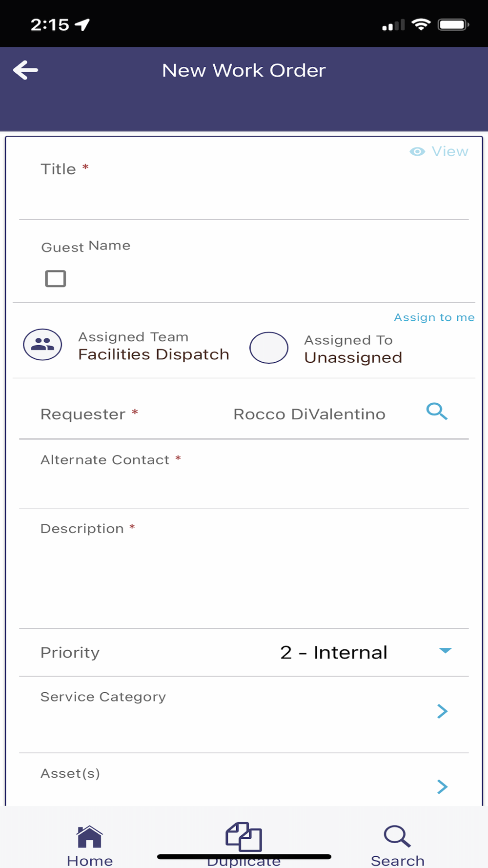Screen dimensions: 488x868
Task: Tap the Unassigned assignee label
Action: click(x=353, y=358)
